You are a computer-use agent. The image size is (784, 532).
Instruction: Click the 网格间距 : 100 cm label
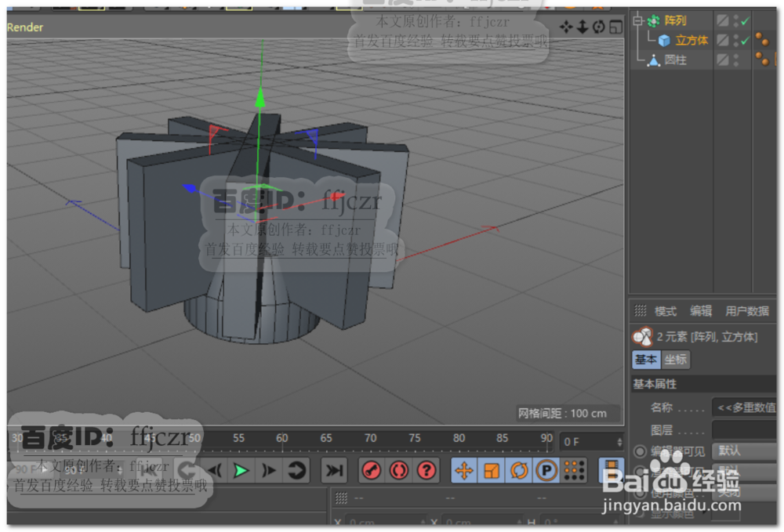tap(562, 414)
